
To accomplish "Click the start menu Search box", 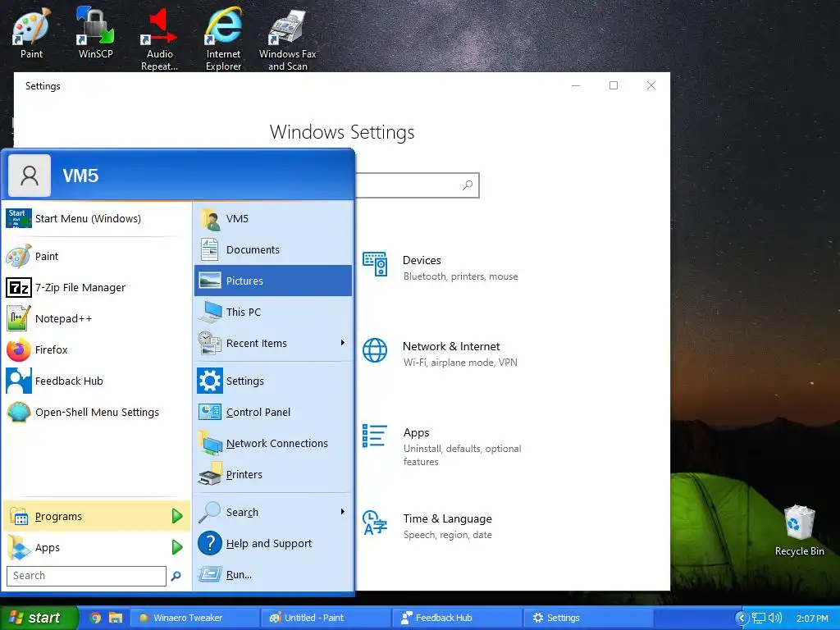I will tap(86, 576).
